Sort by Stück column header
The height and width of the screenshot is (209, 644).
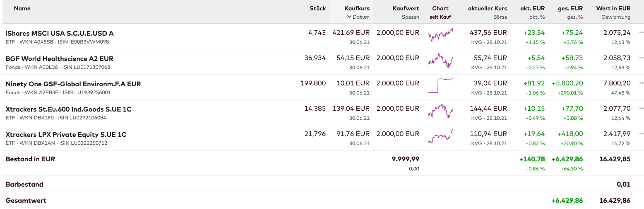(317, 8)
